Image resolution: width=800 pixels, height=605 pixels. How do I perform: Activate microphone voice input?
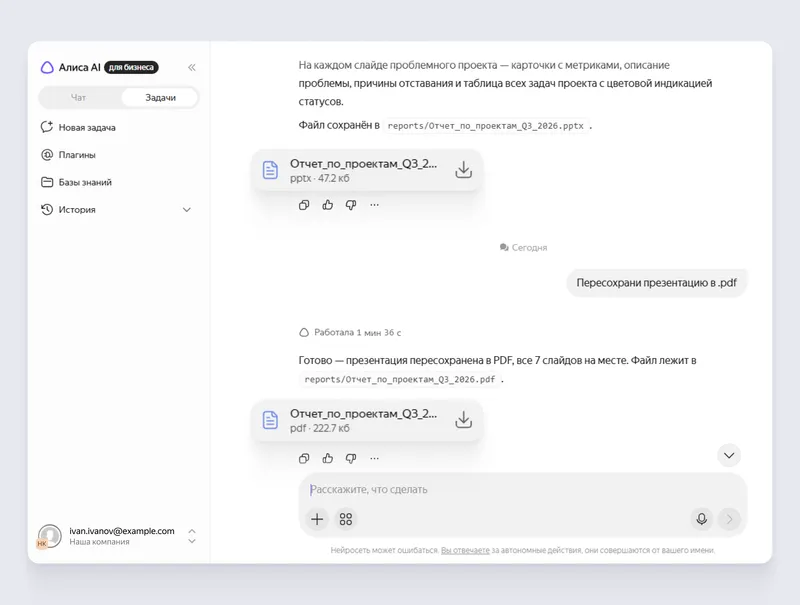pos(702,519)
